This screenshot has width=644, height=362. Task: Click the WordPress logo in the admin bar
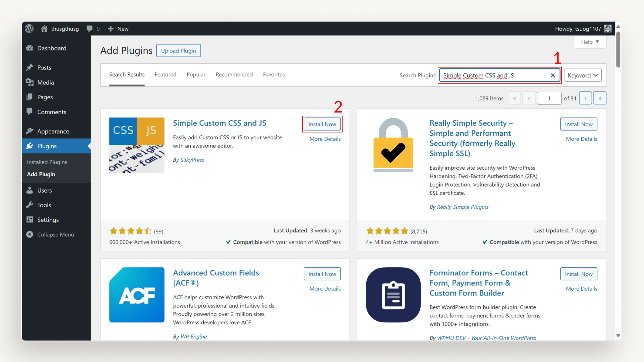coord(29,28)
